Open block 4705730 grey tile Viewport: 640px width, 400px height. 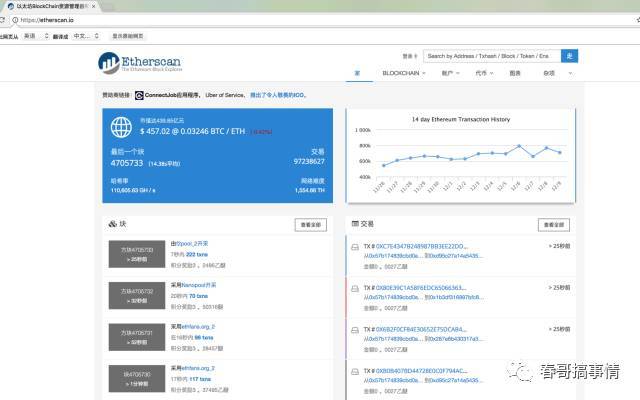coord(137,379)
